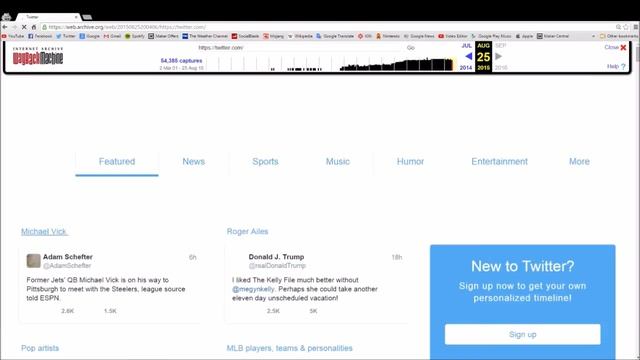Screen dimensions: 640x360
Task: Open the Spotify bookmark
Action: pos(135,36)
